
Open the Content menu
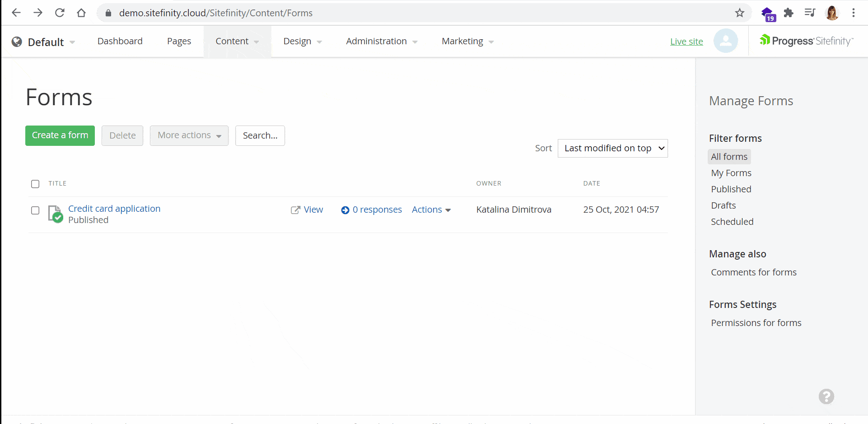237,41
